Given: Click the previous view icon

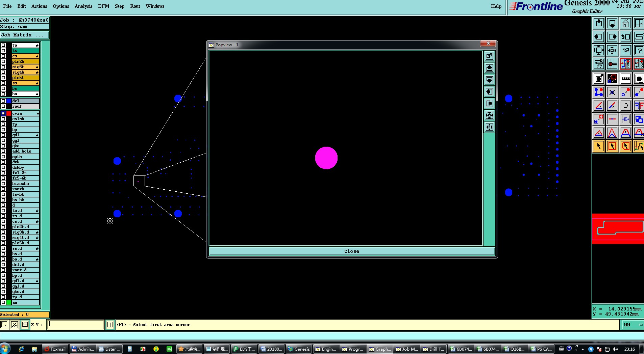Looking at the screenshot, I should click(626, 37).
